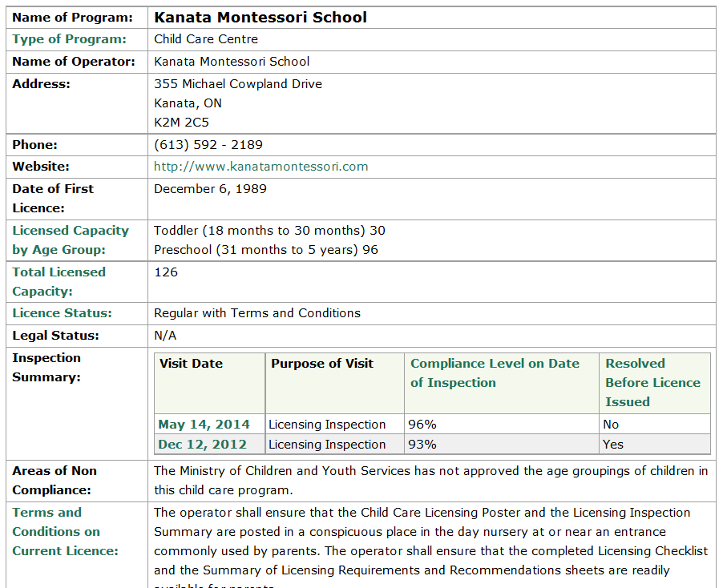The width and height of the screenshot is (727, 588).
Task: Click the 93% compliance level cell
Action: coord(422,445)
